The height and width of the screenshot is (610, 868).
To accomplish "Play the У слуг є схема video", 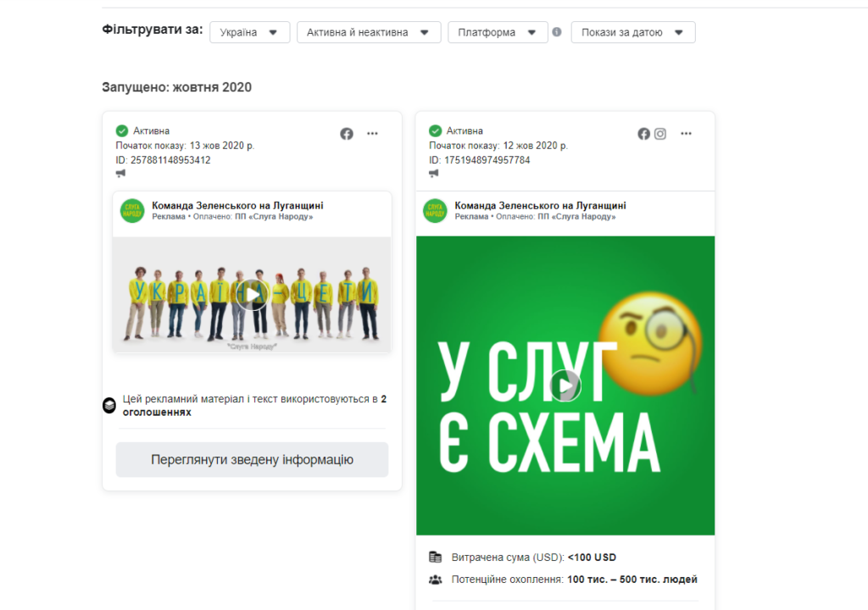I will 565,385.
